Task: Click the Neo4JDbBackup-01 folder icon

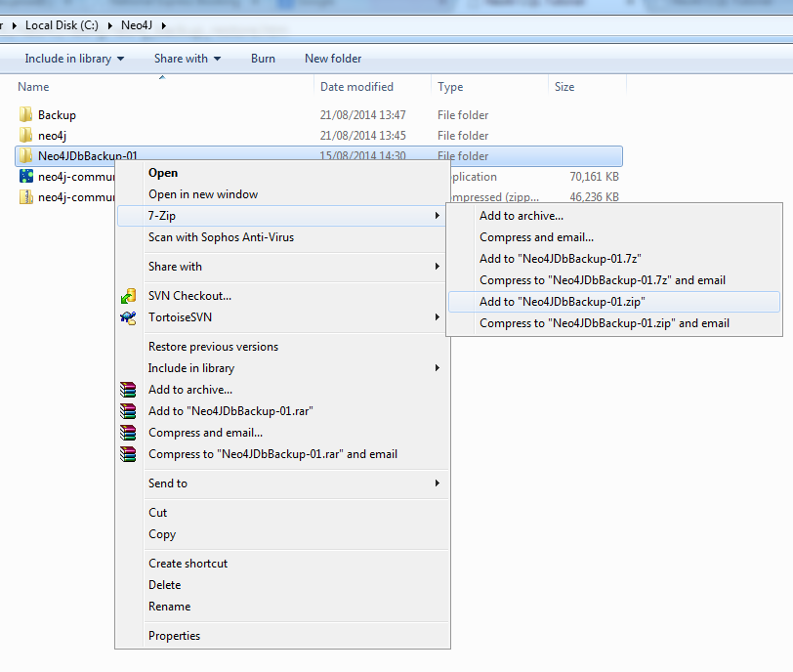Action: [x=25, y=155]
